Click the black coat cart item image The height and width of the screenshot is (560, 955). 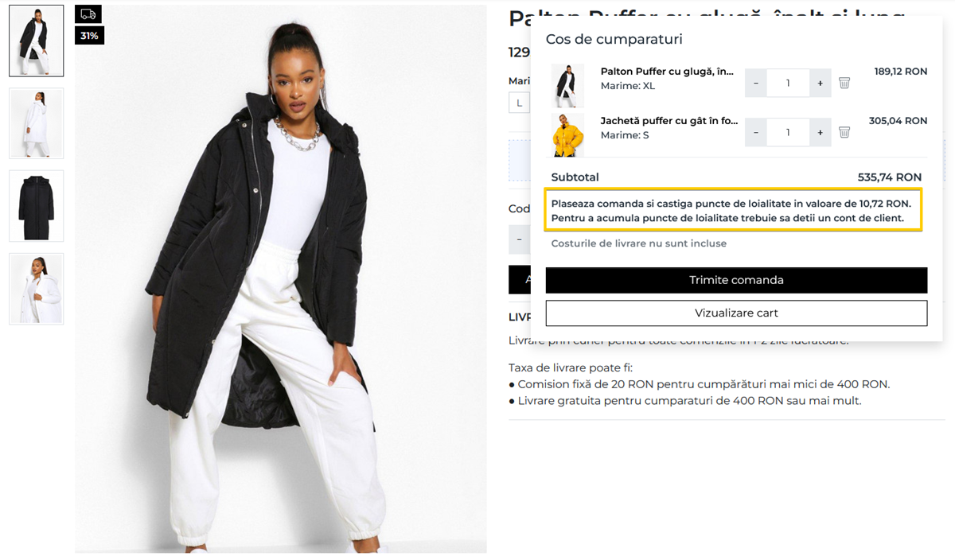tap(567, 85)
